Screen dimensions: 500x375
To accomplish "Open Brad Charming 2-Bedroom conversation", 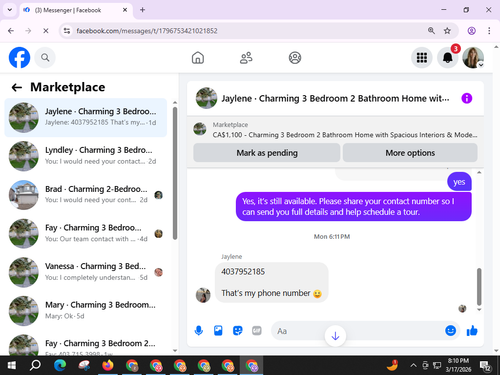I will pyautogui.click(x=86, y=195).
